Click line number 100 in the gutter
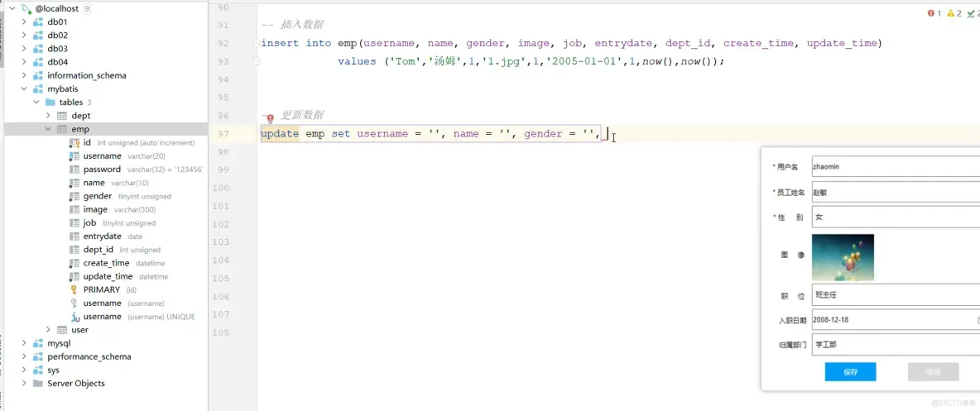The width and height of the screenshot is (980, 411). pyautogui.click(x=221, y=188)
